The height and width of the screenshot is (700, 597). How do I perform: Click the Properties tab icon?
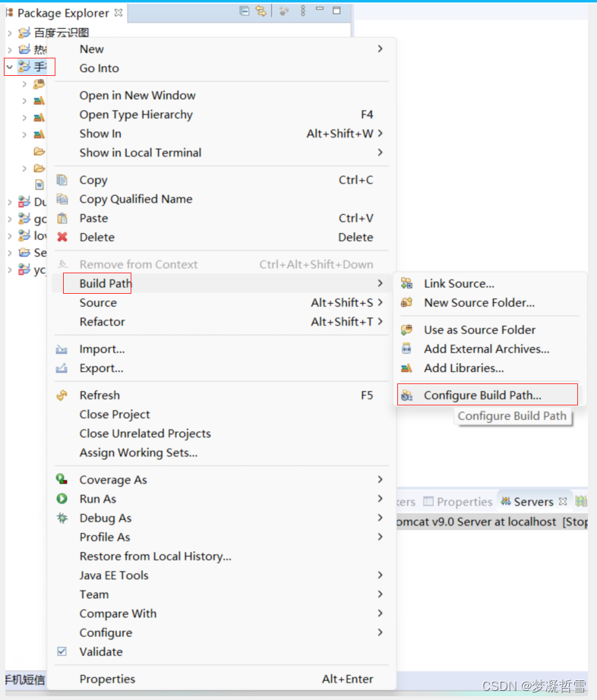pyautogui.click(x=428, y=501)
